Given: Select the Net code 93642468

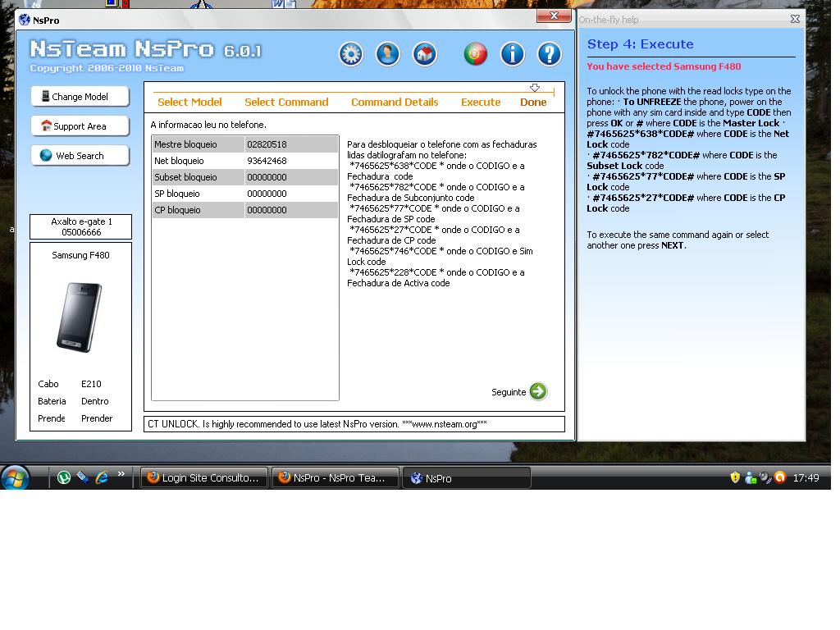Looking at the screenshot, I should (267, 161).
